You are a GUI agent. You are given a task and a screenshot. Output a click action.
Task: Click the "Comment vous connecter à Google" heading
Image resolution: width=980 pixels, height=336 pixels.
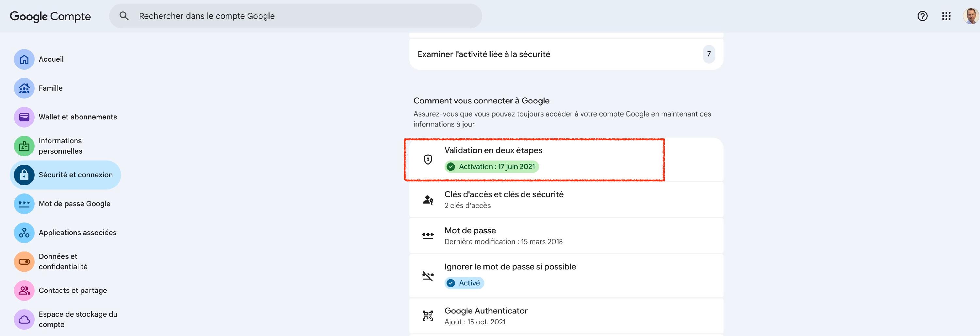(482, 101)
